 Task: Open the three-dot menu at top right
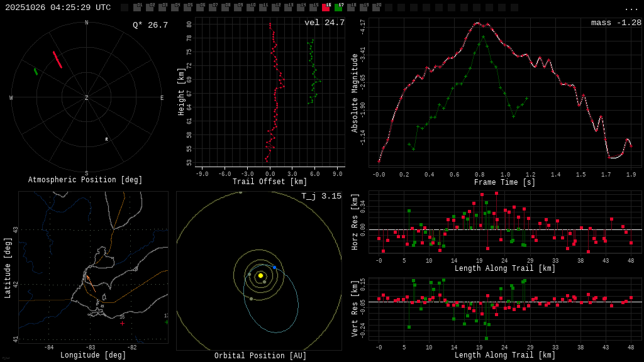[631, 8]
